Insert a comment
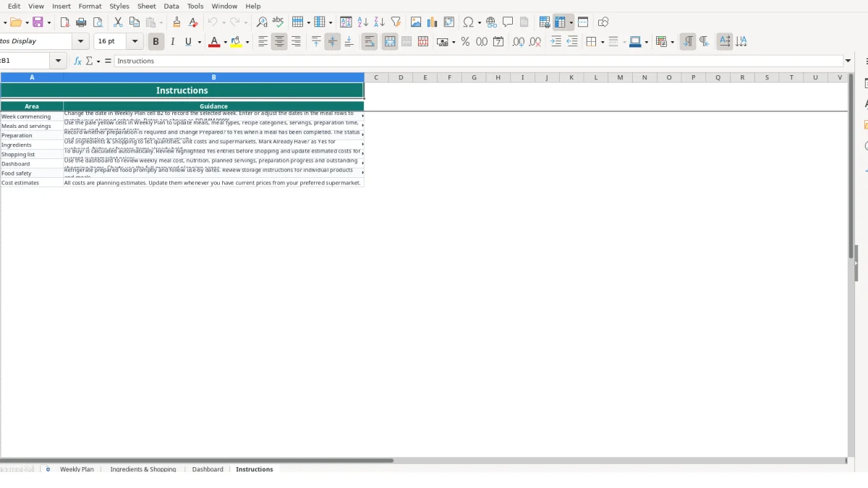Image resolution: width=868 pixels, height=488 pixels. click(508, 22)
